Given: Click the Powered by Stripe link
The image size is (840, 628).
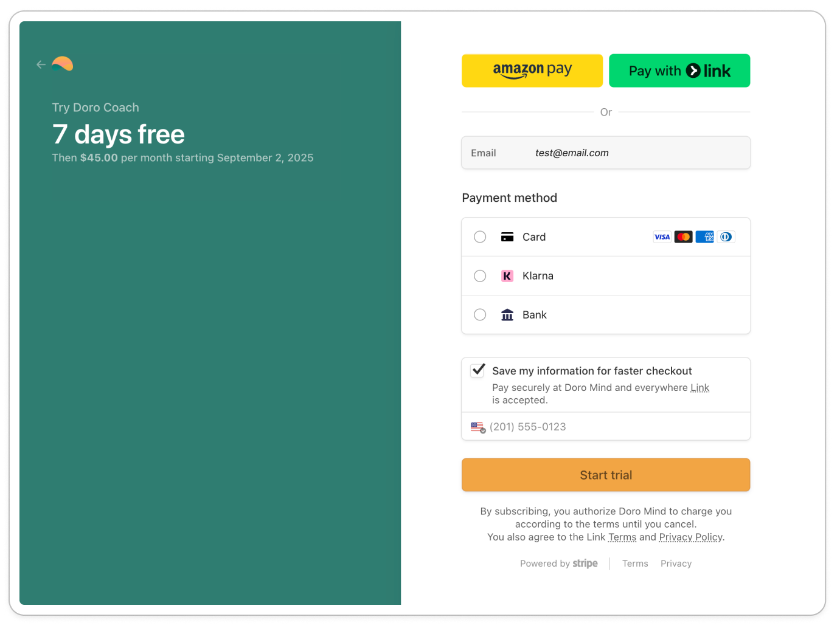Looking at the screenshot, I should tap(559, 564).
